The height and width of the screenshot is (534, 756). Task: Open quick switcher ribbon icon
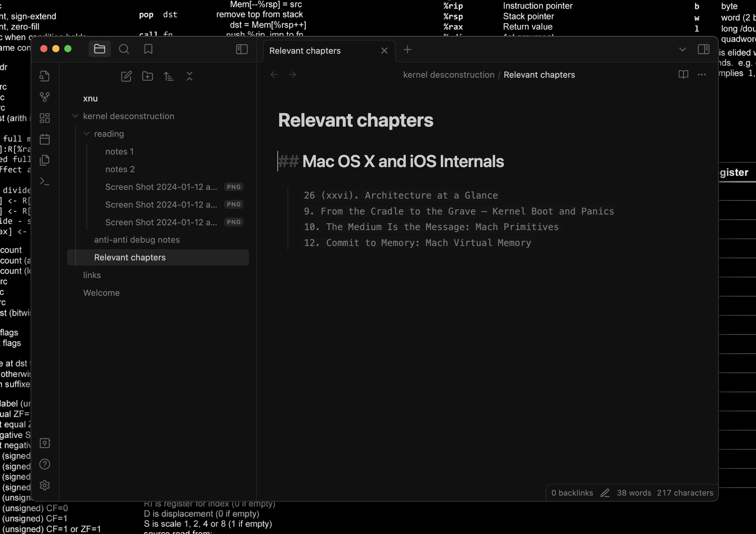[x=44, y=76]
